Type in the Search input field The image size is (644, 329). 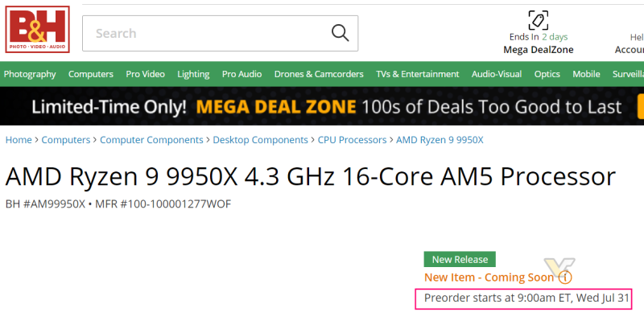click(205, 34)
